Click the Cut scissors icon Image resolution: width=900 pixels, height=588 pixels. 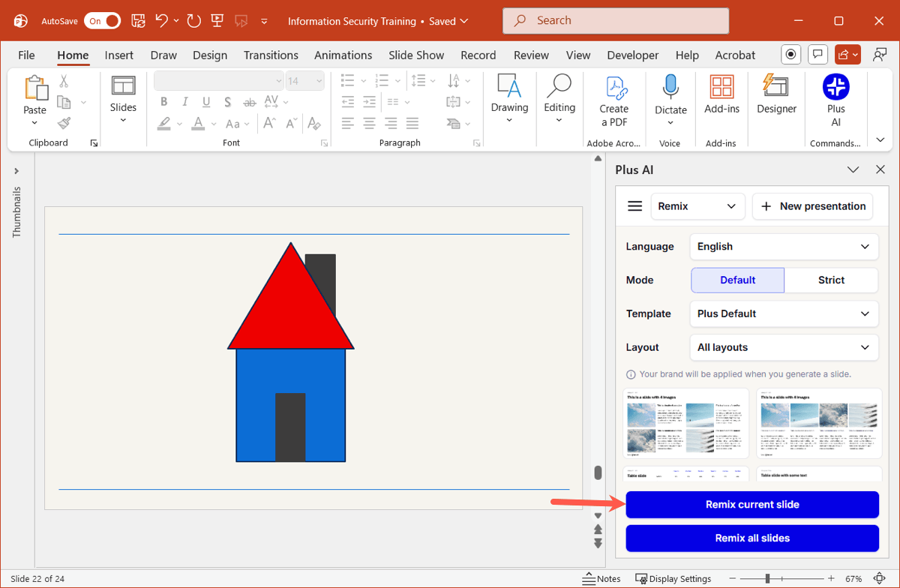coord(64,82)
